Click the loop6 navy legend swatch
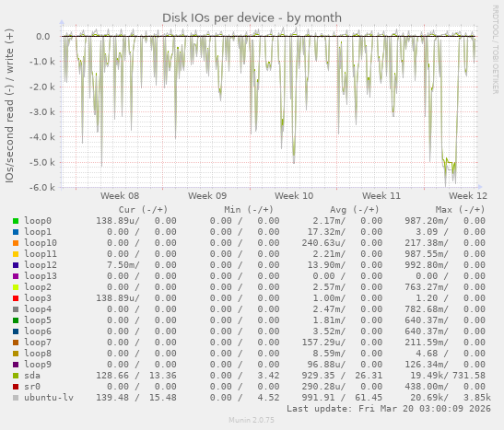 click(x=16, y=331)
